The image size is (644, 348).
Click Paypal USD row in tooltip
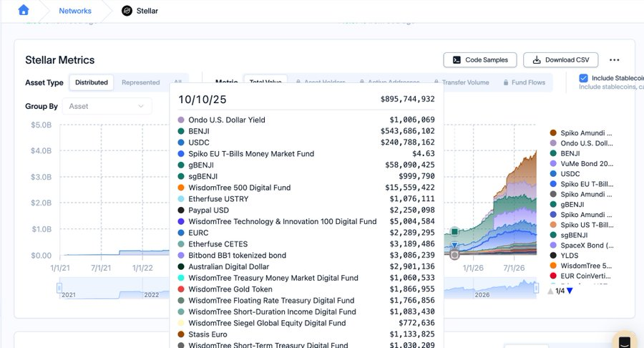306,210
